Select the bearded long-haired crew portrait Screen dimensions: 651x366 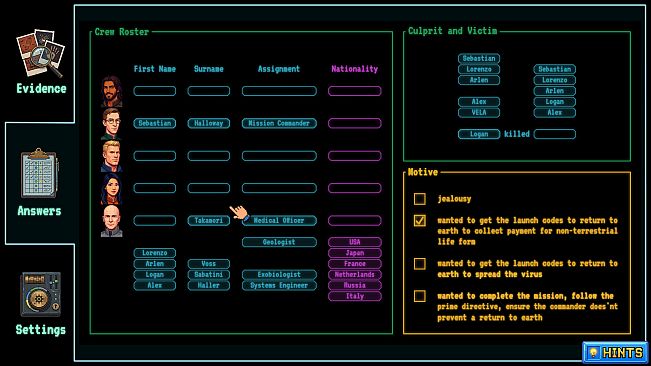pyautogui.click(x=112, y=91)
